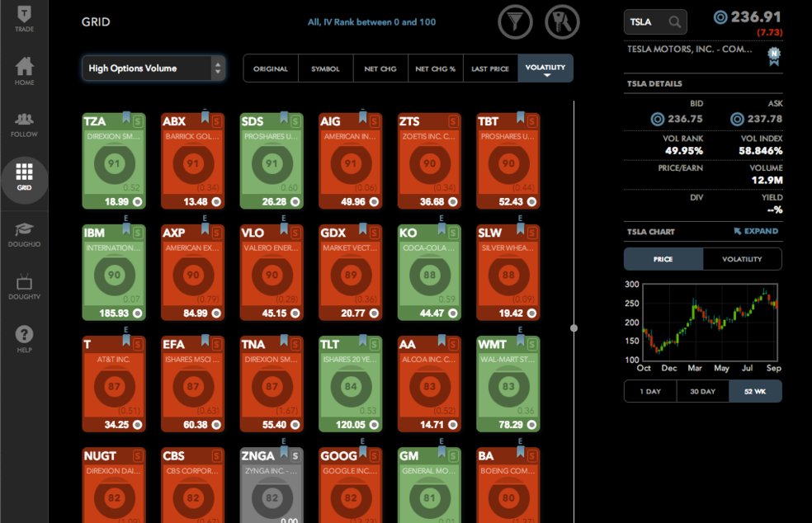Sort the grid by Symbol
The height and width of the screenshot is (523, 812).
326,68
